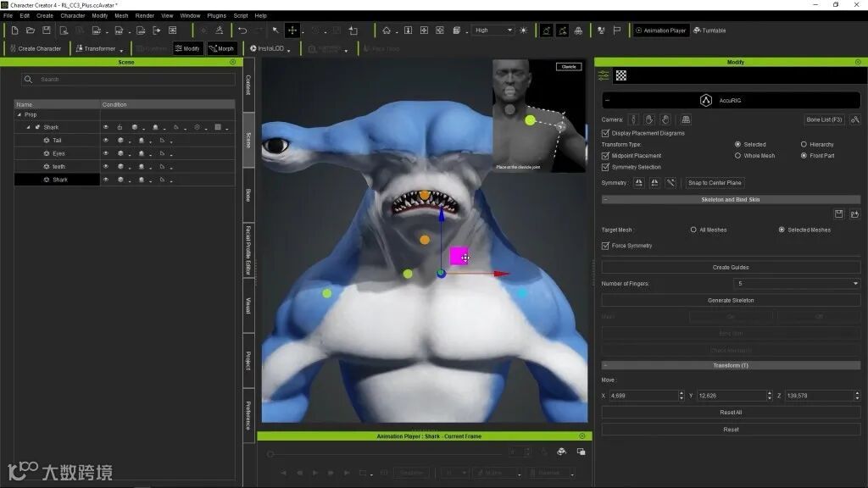This screenshot has width=868, height=488.
Task: Open the Script menu
Action: point(241,15)
